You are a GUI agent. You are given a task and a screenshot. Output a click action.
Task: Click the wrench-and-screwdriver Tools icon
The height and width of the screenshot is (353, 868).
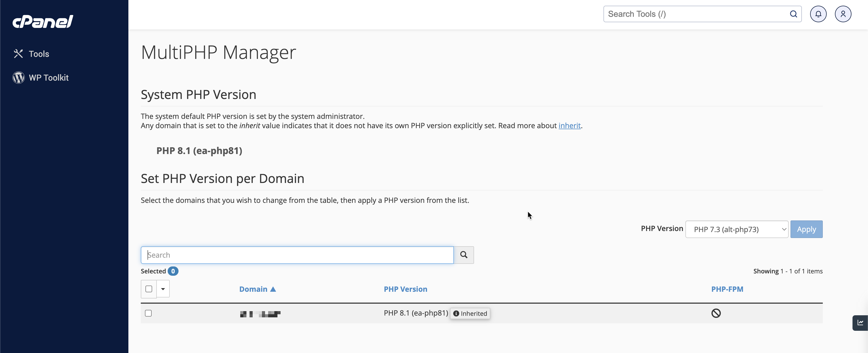click(18, 53)
